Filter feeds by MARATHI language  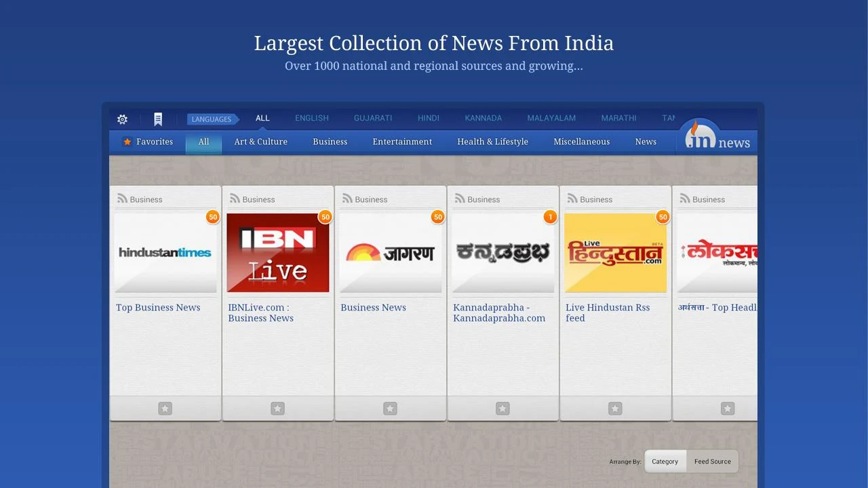[618, 118]
